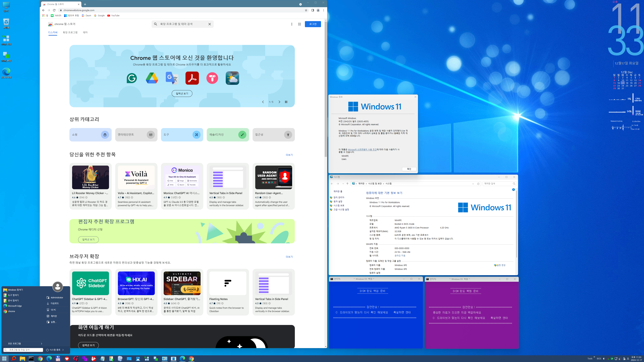Open the 엔터테인먼트 category

(x=136, y=135)
